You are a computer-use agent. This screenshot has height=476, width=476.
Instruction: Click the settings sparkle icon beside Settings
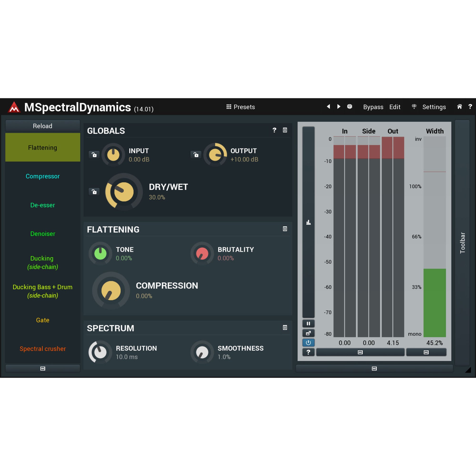(414, 106)
